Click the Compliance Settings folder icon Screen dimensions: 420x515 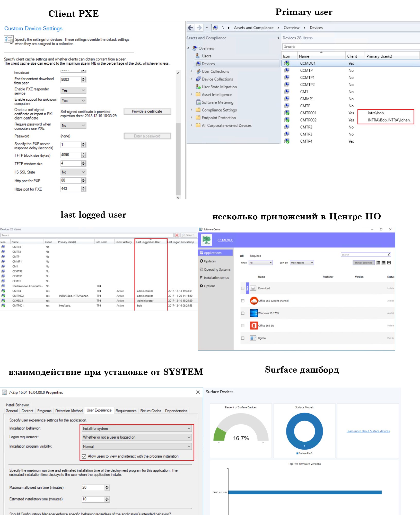(x=198, y=110)
